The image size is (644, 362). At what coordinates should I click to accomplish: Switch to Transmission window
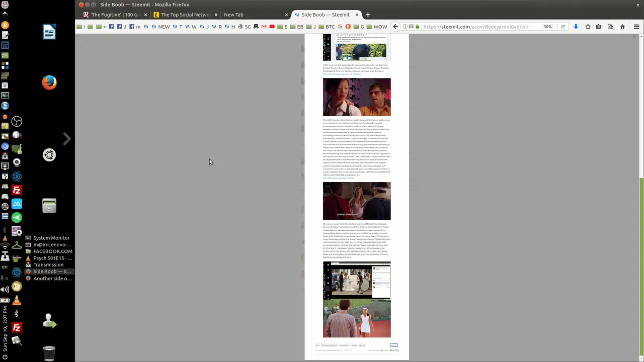48,264
